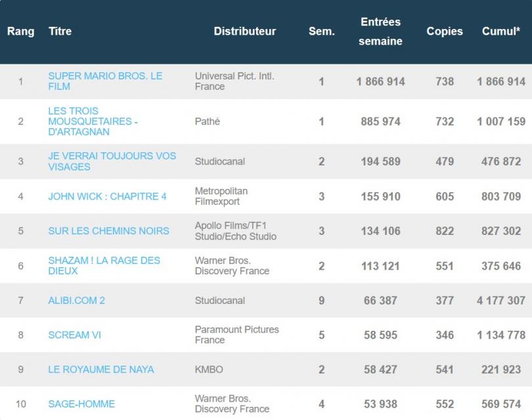Image resolution: width=532 pixels, height=420 pixels.
Task: Select distributor cell Pathé
Action: point(208,121)
